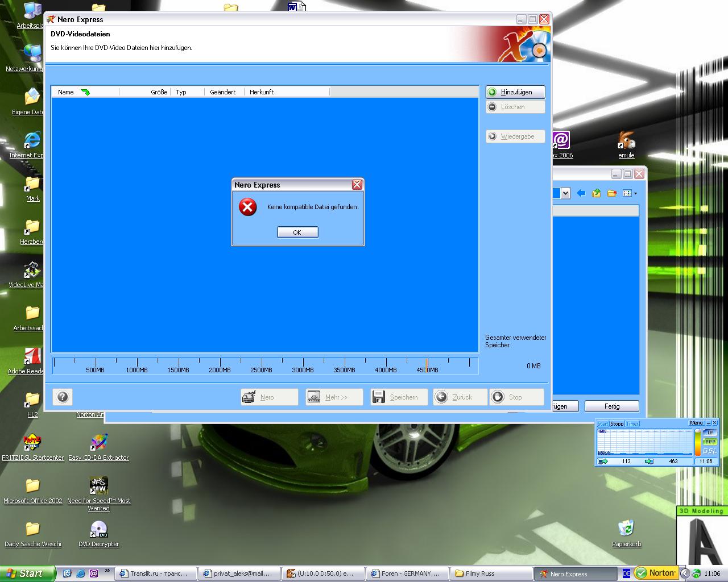The width and height of the screenshot is (728, 582).
Task: Click the Stop button in Nero Express
Action: pyautogui.click(x=516, y=397)
